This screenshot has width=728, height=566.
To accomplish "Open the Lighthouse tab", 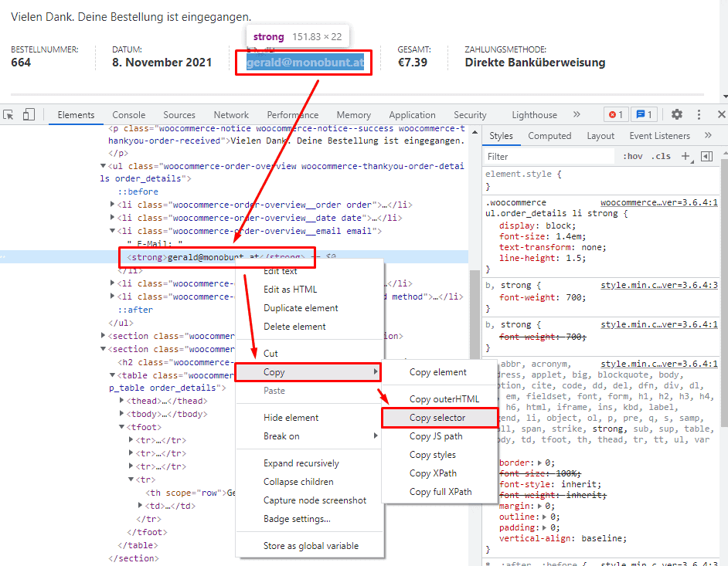I will pyautogui.click(x=534, y=114).
